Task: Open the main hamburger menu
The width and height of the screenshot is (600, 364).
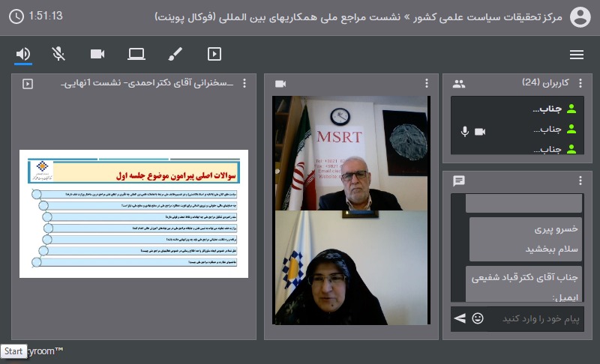Action: [576, 54]
